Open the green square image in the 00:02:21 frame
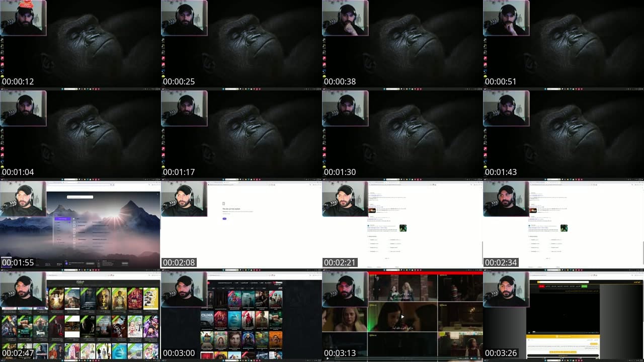 [x=403, y=228]
